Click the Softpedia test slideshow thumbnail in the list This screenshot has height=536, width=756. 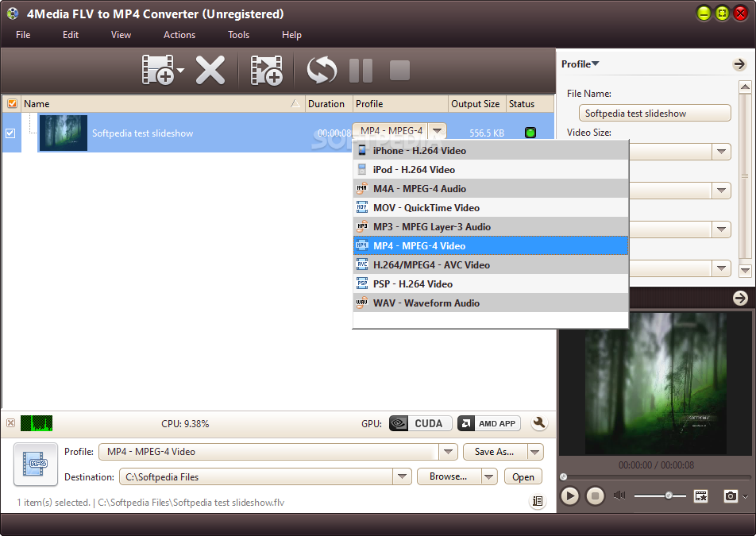click(64, 133)
